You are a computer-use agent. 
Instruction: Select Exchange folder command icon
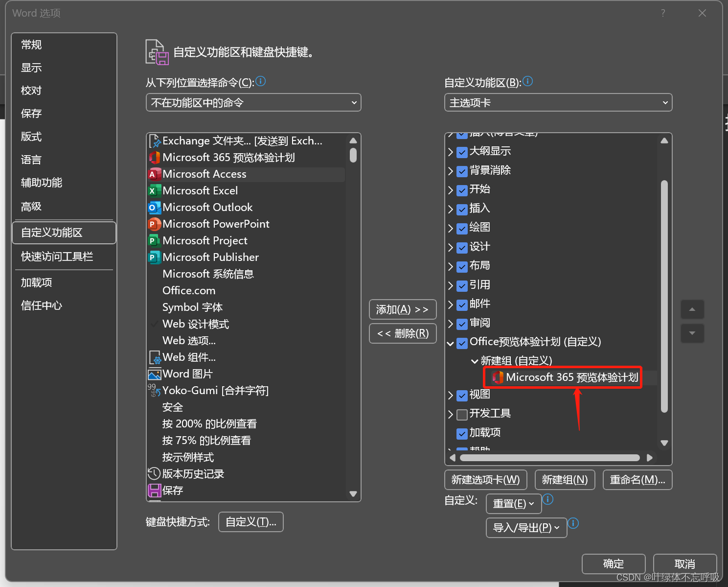[x=154, y=141]
